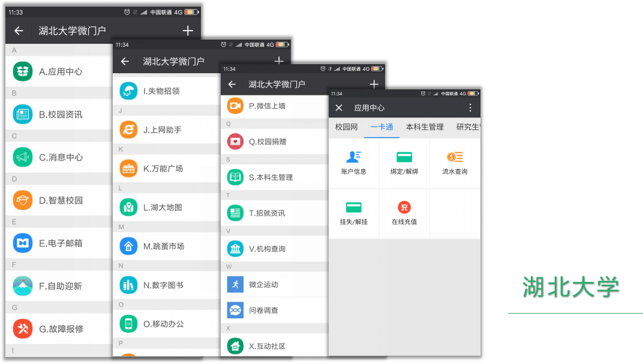This screenshot has width=643, height=364.
Task: Tap X.互动社区 community icon
Action: click(x=235, y=346)
